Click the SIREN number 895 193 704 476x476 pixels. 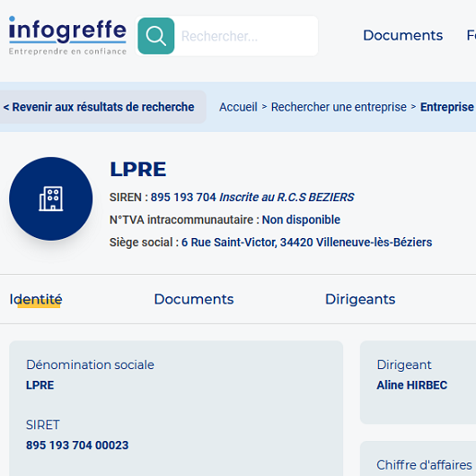click(183, 198)
